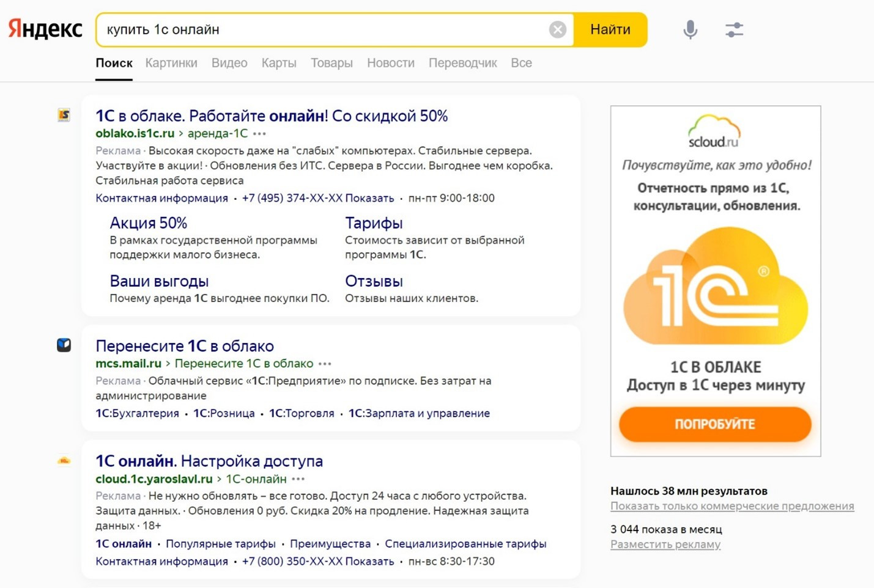This screenshot has width=874, height=588.
Task: Open the Тарифы sitelink
Action: pos(374,223)
